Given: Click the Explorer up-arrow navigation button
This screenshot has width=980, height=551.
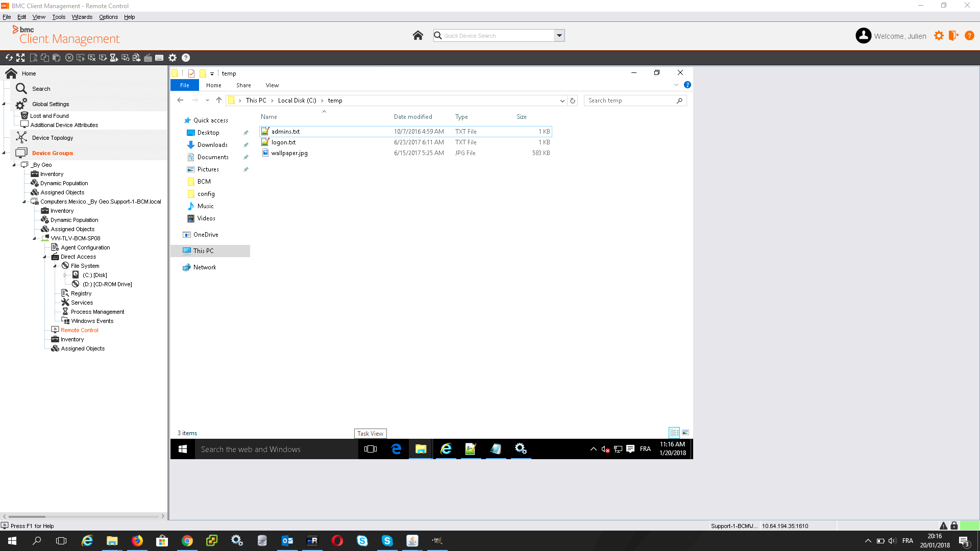Looking at the screenshot, I should click(218, 101).
